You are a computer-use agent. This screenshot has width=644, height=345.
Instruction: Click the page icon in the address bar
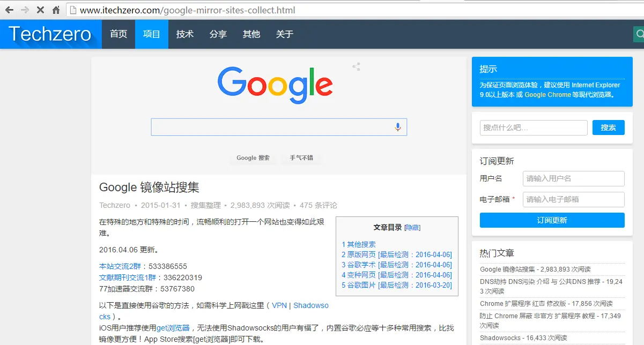[73, 10]
